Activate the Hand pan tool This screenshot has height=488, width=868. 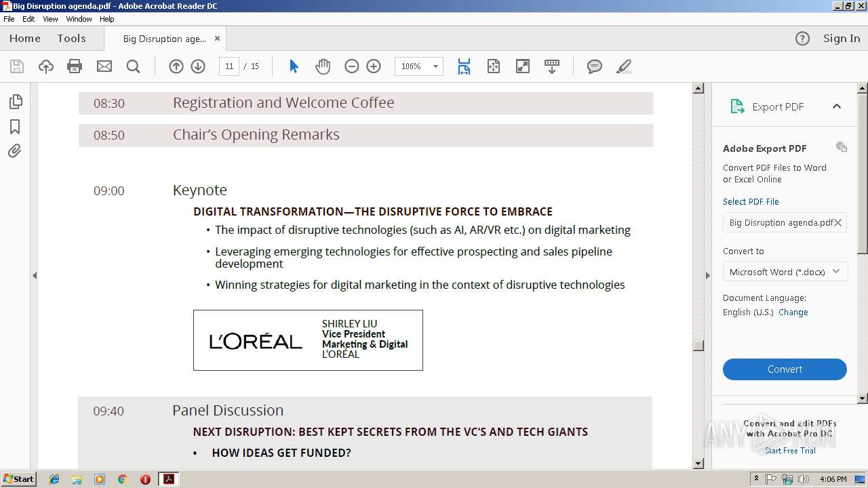[x=323, y=66]
